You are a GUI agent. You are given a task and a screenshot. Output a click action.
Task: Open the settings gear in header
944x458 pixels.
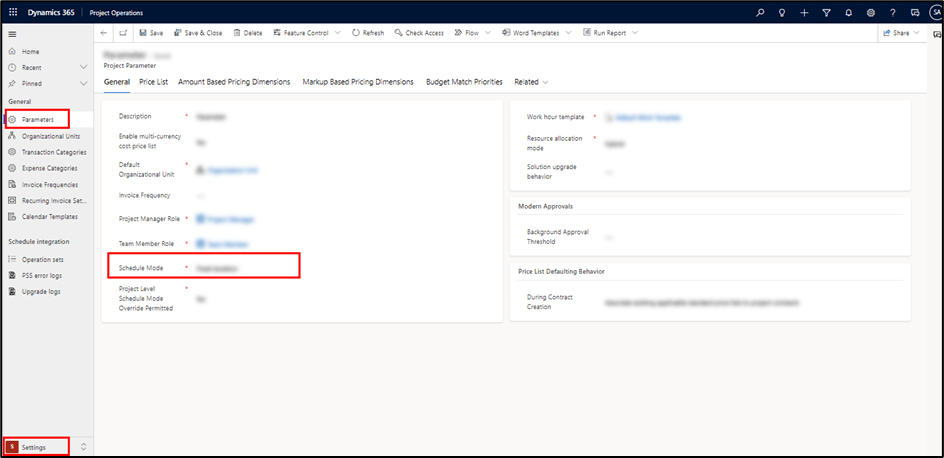870,13
